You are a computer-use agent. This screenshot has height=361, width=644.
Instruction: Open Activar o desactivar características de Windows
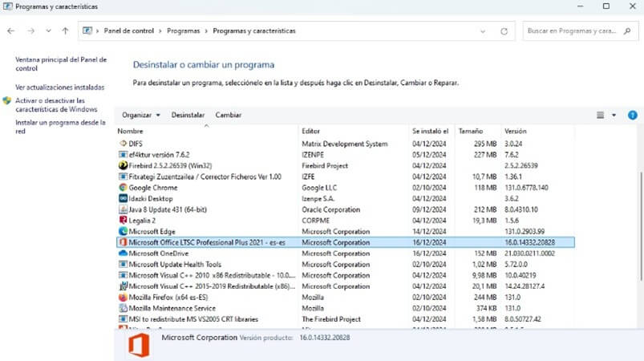[56, 105]
